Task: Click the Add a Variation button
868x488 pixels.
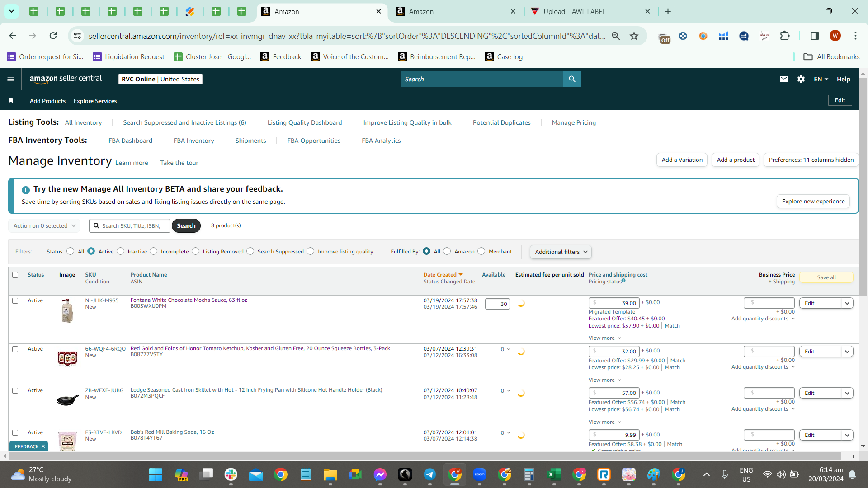Action: (682, 160)
